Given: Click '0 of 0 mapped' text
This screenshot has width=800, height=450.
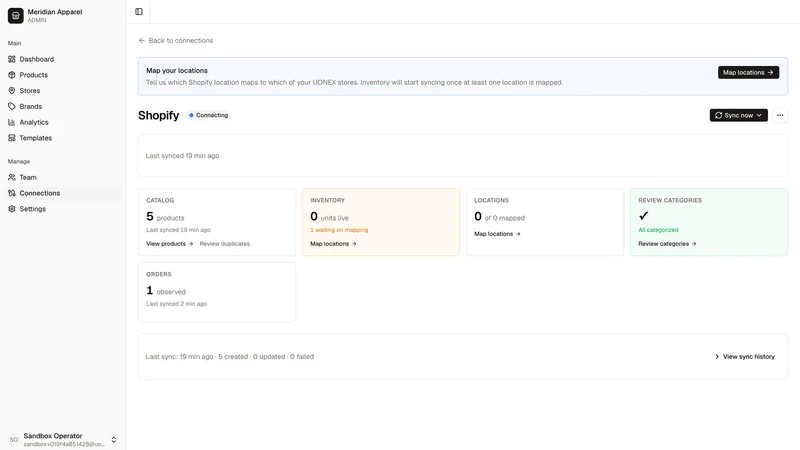Looking at the screenshot, I should [x=499, y=217].
